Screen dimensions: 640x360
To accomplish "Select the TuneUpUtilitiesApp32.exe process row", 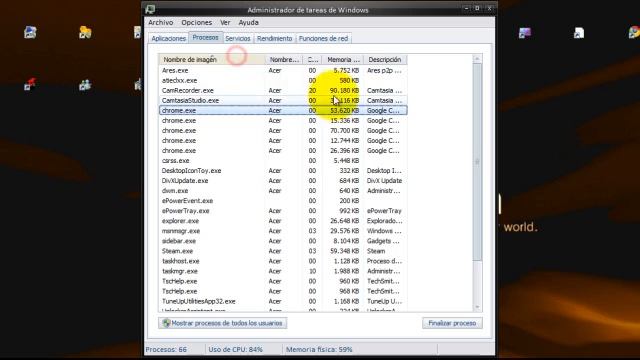I will pyautogui.click(x=283, y=301).
